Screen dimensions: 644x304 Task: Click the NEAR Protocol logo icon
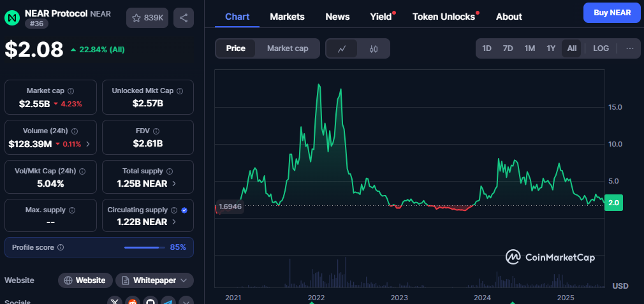point(13,18)
